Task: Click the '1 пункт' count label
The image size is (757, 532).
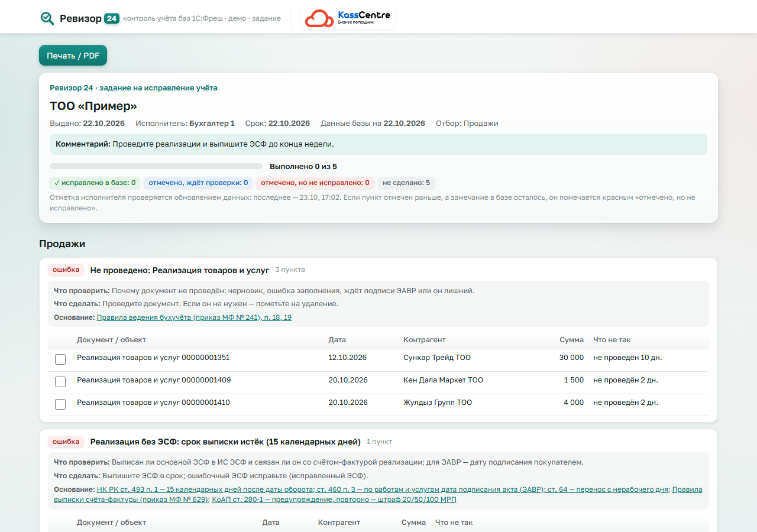Action: [379, 442]
